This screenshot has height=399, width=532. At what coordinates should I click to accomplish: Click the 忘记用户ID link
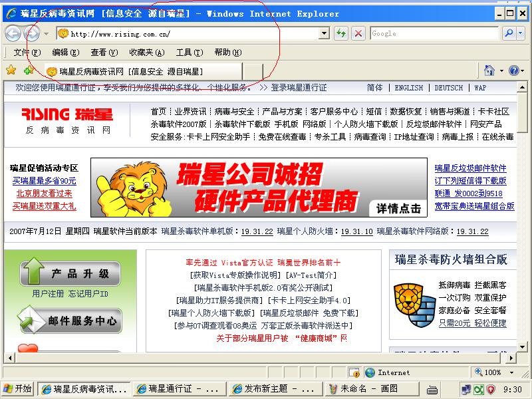[88, 294]
